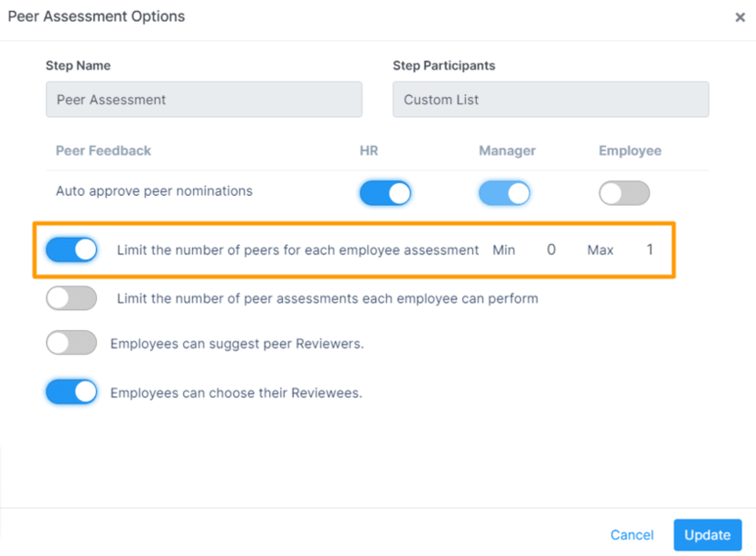Click the Step Participants label

point(444,65)
